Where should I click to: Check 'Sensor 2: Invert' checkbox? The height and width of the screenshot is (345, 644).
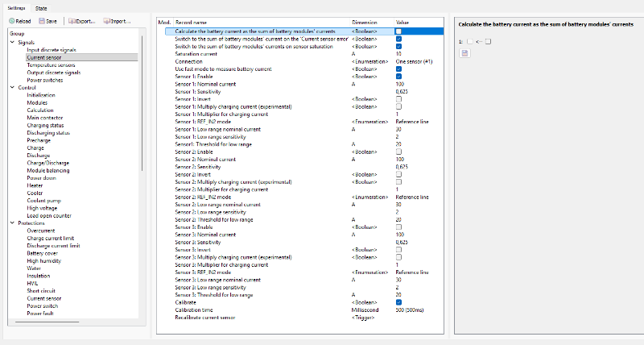point(398,174)
